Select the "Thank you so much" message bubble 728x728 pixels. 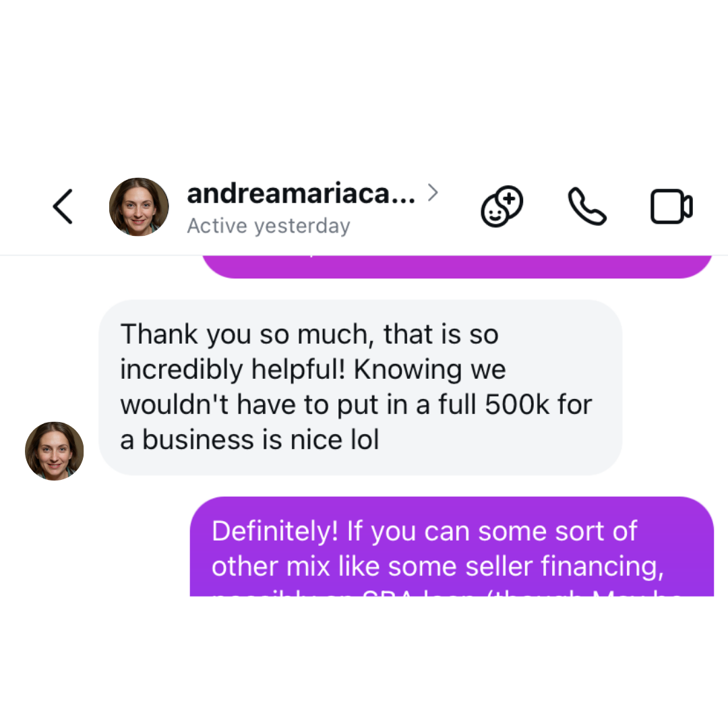tap(360, 387)
